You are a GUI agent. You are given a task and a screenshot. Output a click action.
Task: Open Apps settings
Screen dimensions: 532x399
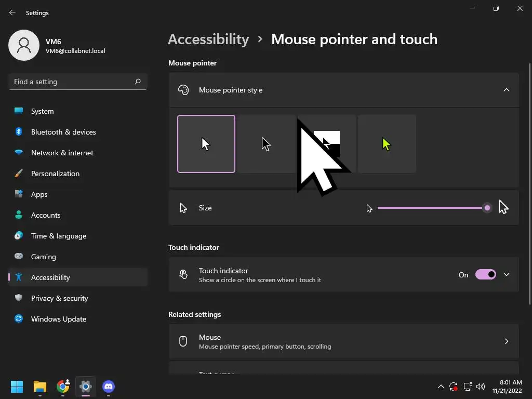click(78, 194)
